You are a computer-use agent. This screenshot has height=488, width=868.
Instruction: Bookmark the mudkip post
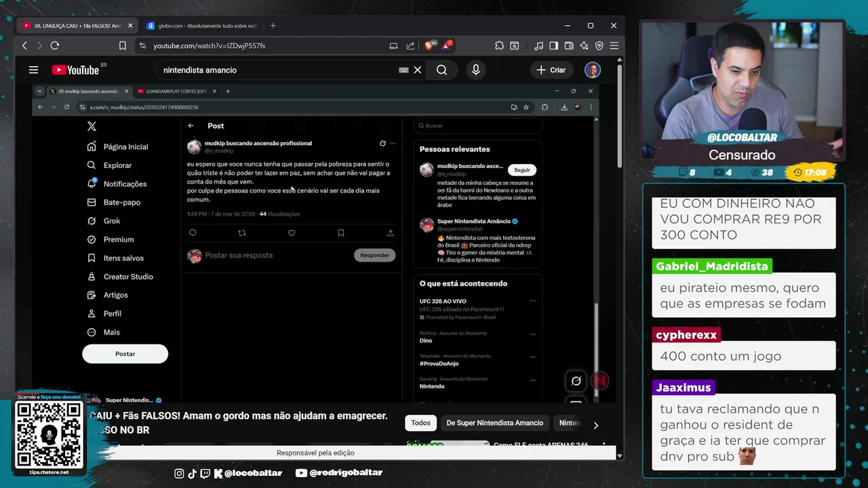click(x=341, y=232)
